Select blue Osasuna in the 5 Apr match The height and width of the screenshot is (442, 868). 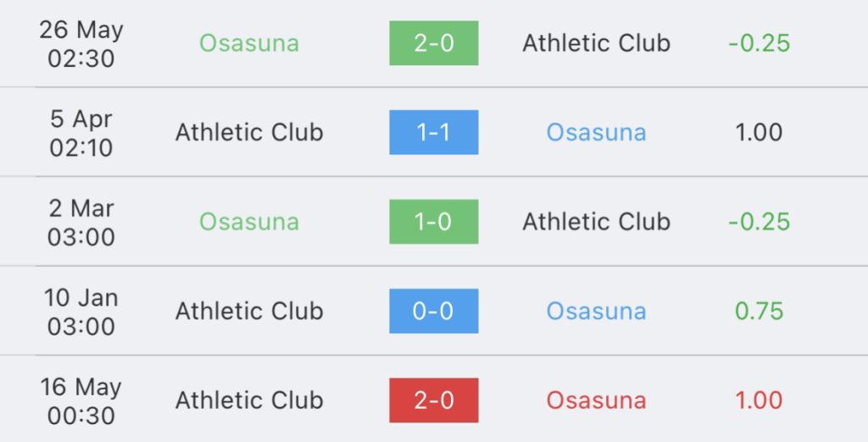tap(596, 132)
